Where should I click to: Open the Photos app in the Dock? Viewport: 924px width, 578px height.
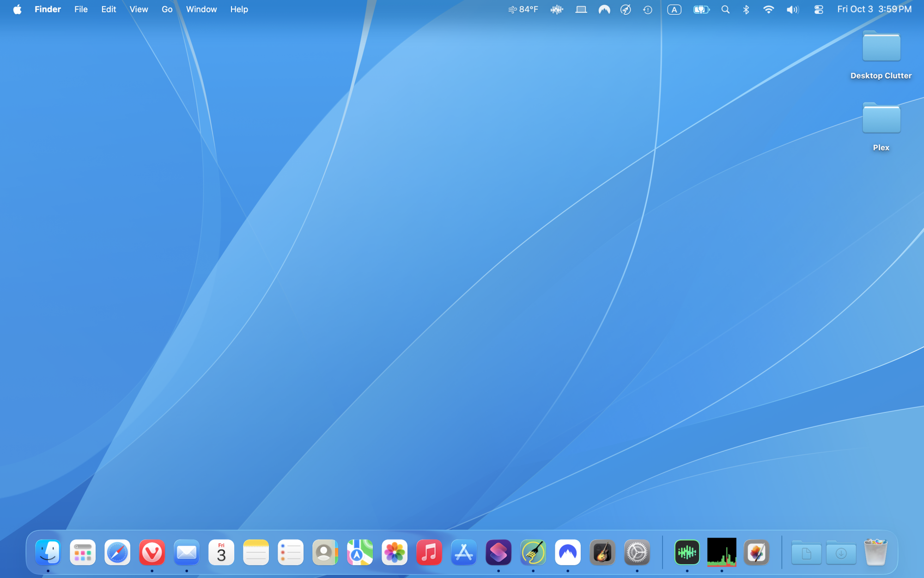point(395,552)
